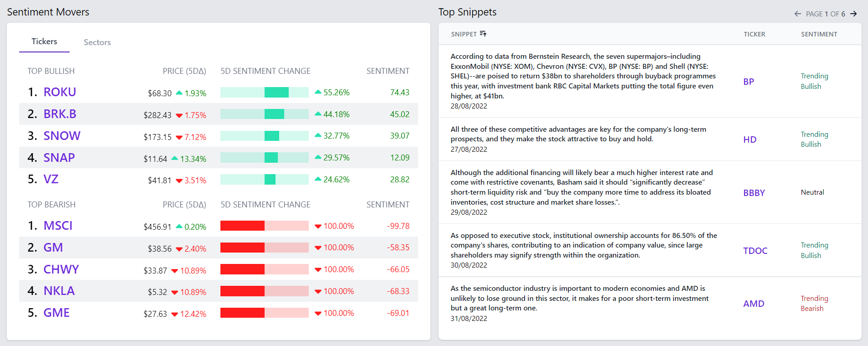Switch to the Sectors tab

click(x=97, y=42)
